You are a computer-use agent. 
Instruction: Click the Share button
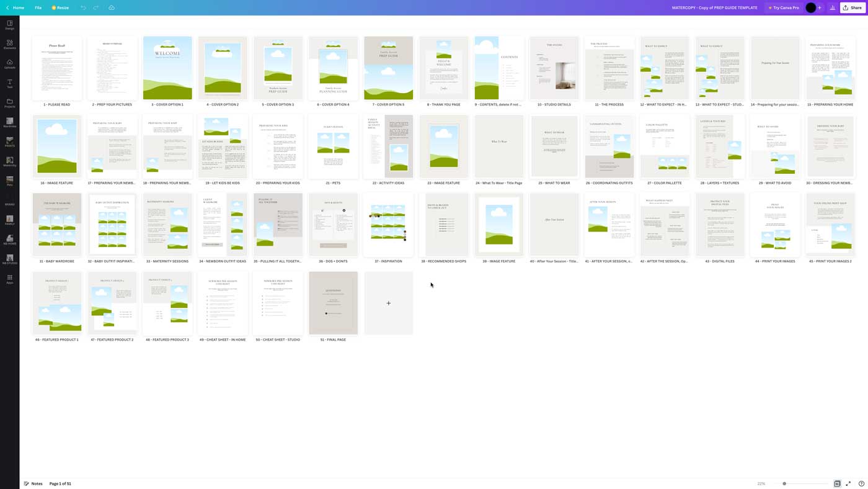[852, 7]
